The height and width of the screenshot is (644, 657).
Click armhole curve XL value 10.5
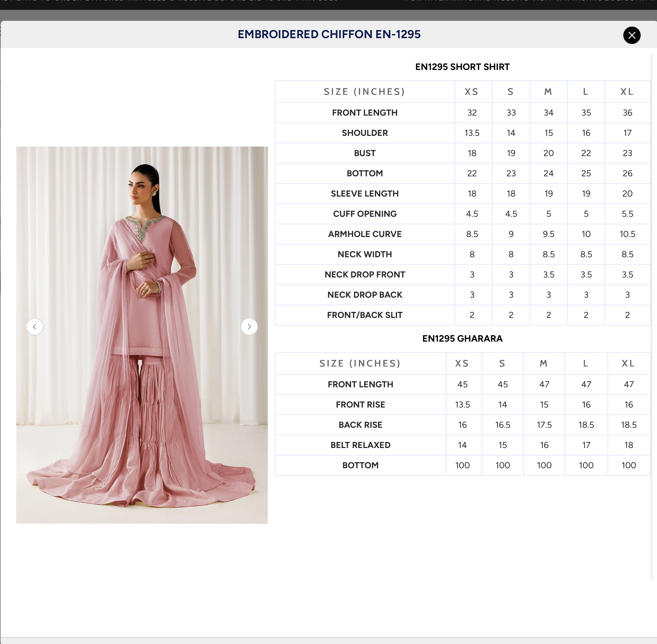pyautogui.click(x=627, y=234)
